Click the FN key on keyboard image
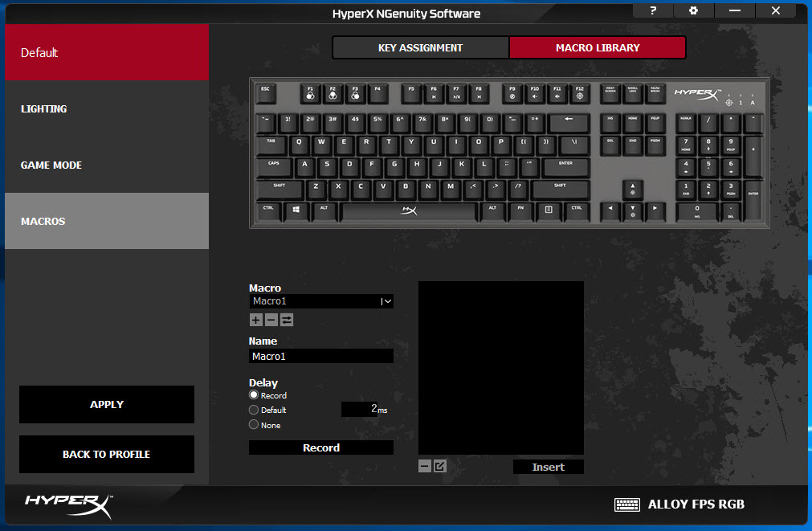Image resolution: width=812 pixels, height=531 pixels. (x=521, y=212)
